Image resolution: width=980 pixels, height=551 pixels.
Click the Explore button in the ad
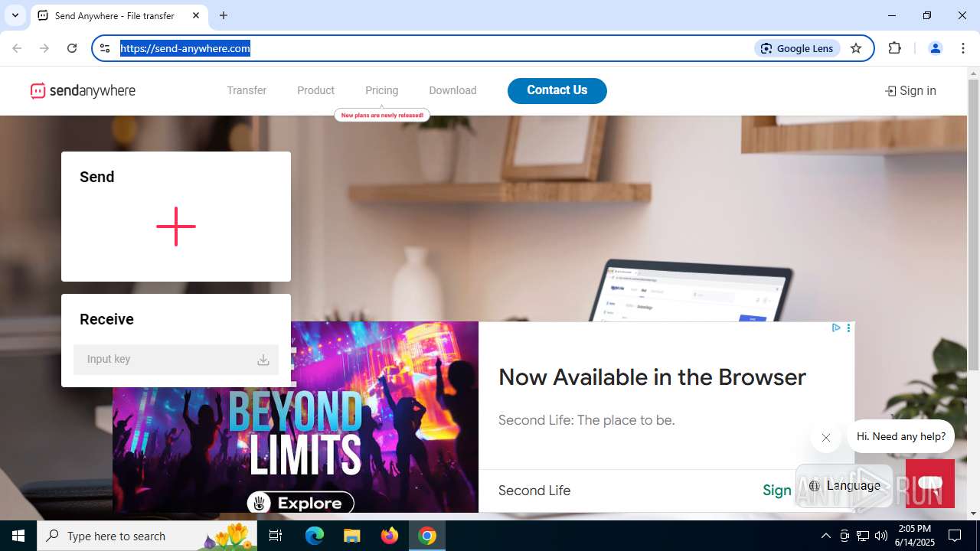pos(300,503)
